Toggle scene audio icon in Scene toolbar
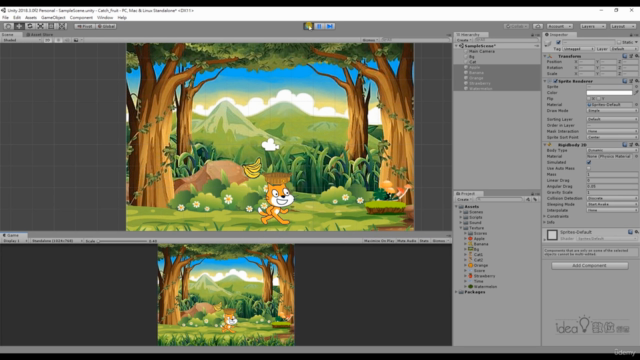Viewport: 640px width, 360px height. point(67,40)
